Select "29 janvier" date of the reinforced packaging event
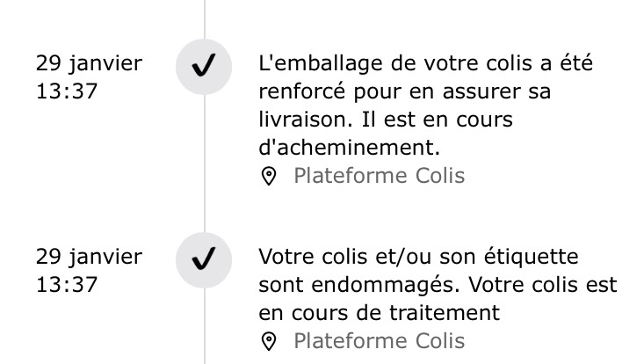Screen dimensions: 644x364 (x=88, y=63)
